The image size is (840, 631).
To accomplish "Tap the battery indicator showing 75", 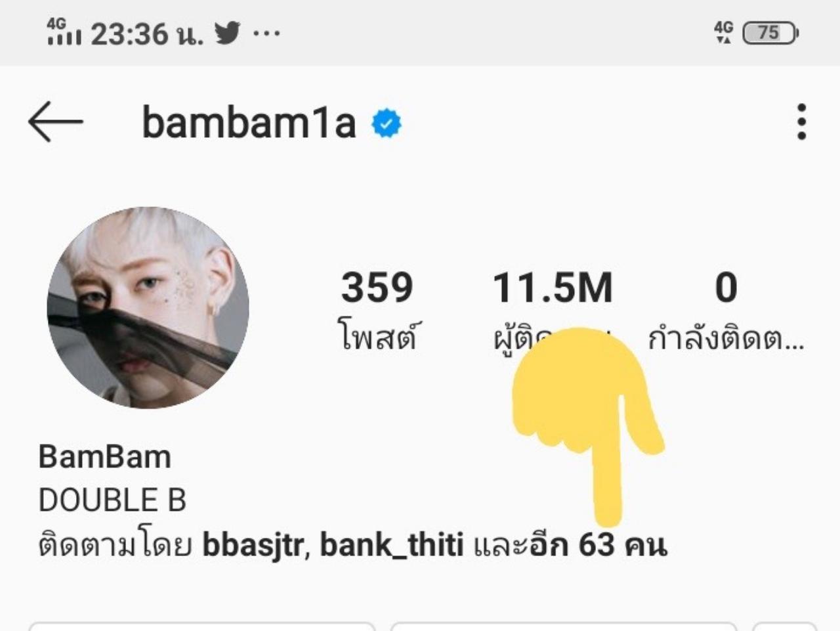I will [x=770, y=33].
